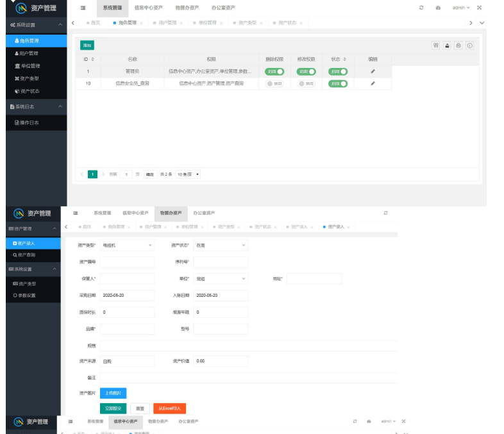504x434 pixels.
Task: Collapse the sidebar using the top menu icon
Action: click(83, 8)
